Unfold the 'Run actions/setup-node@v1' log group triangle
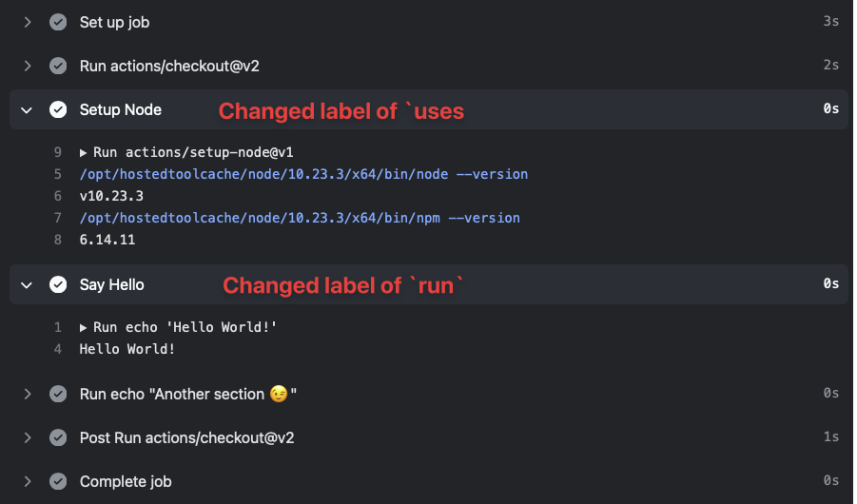Viewport: 857px width, 504px height. pyautogui.click(x=84, y=152)
